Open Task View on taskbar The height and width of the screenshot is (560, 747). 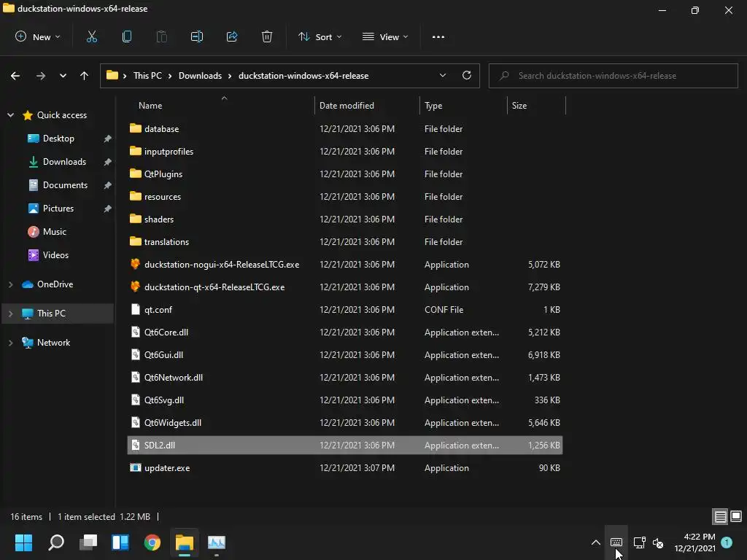88,542
